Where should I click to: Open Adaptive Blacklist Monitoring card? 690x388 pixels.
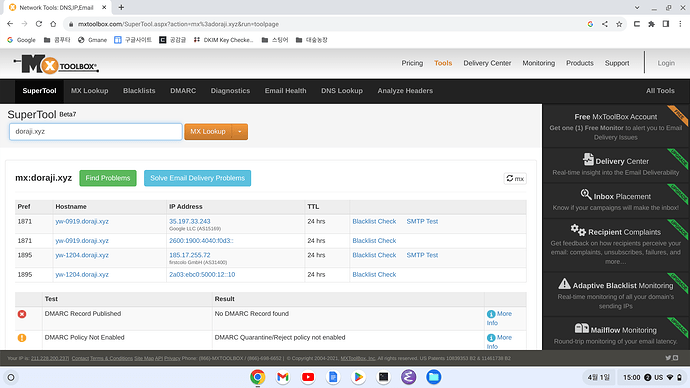pyautogui.click(x=616, y=294)
